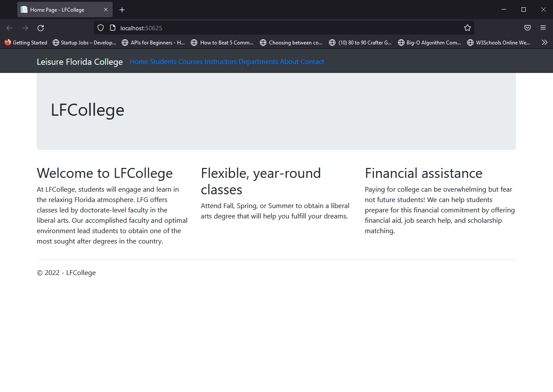This screenshot has height=392, width=553.
Task: Open the Firefox application menu
Action: pos(543,28)
